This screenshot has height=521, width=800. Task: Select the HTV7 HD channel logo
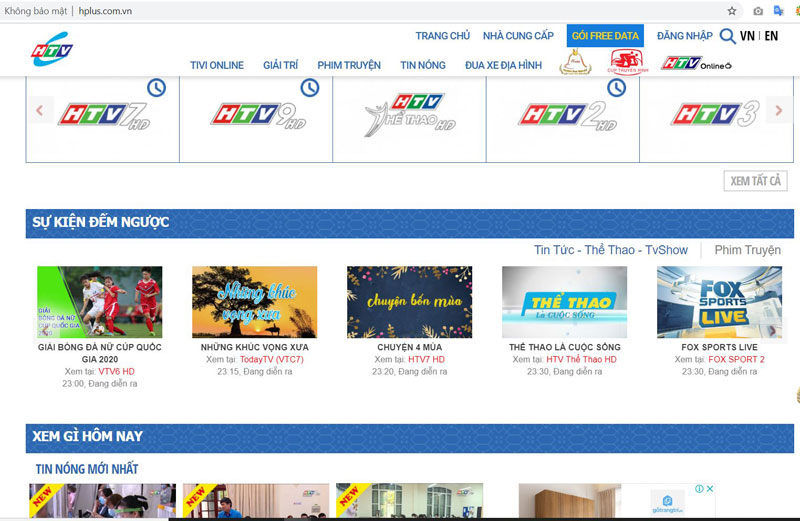coord(104,116)
